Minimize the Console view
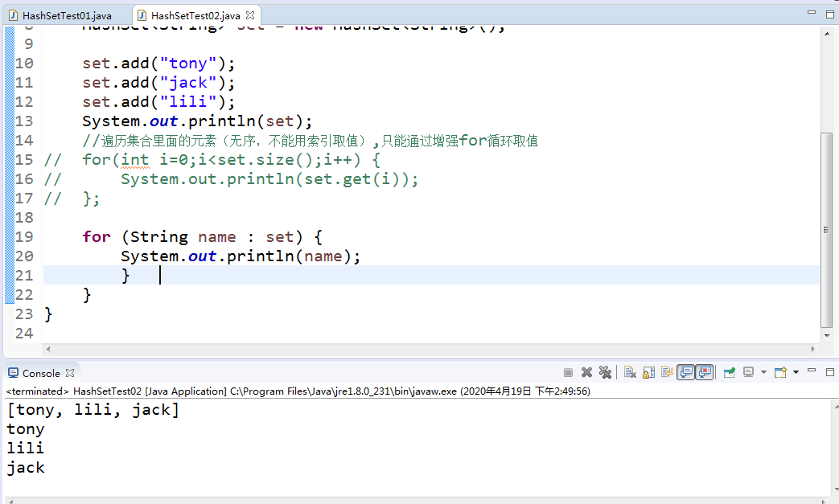 pyautogui.click(x=812, y=372)
